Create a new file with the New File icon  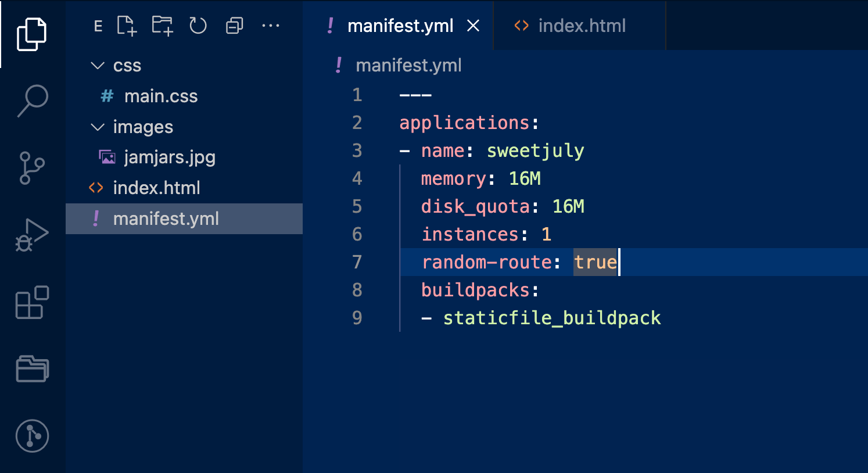click(x=127, y=26)
